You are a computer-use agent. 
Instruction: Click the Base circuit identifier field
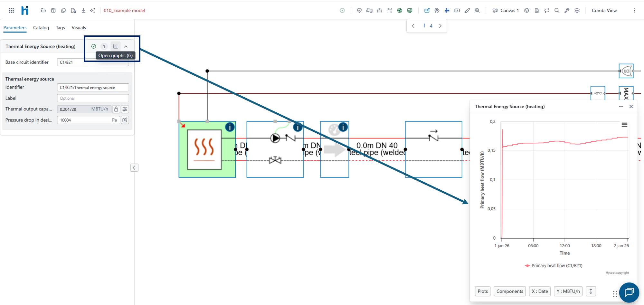(93, 62)
